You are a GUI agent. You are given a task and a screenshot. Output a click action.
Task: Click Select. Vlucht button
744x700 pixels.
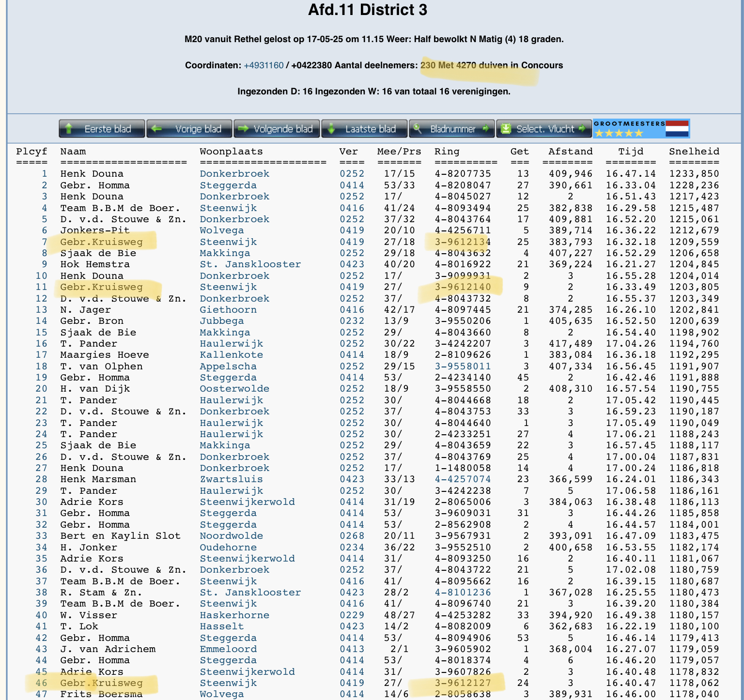click(544, 129)
